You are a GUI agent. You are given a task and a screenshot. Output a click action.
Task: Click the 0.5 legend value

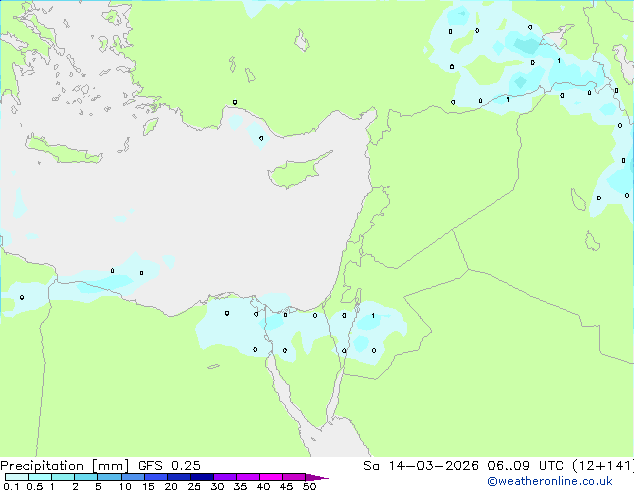34,486
